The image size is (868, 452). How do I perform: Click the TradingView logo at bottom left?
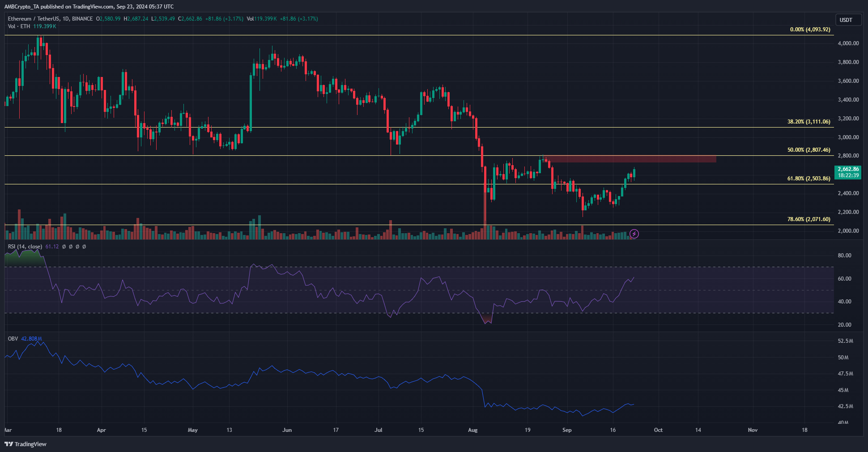26,444
